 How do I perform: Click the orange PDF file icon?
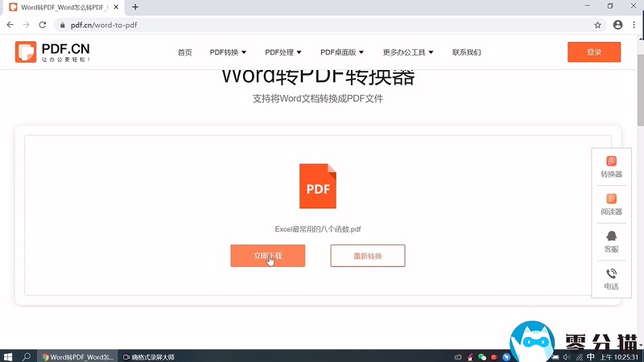317,187
